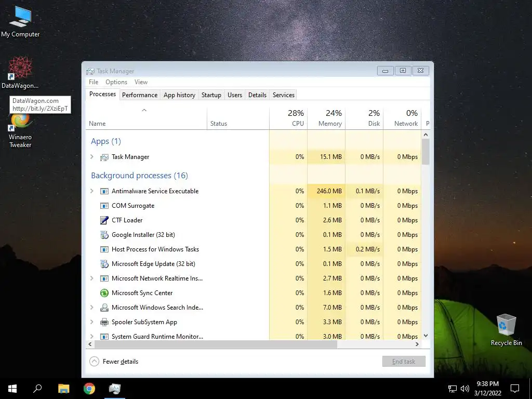Click the horizontal scrollbar thumb
Viewport: 532px width, 399px height.
pyautogui.click(x=216, y=344)
